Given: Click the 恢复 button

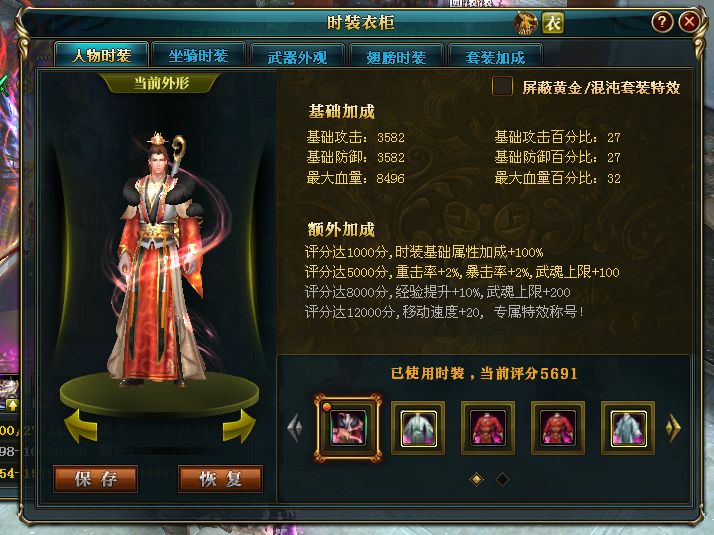Looking at the screenshot, I should pyautogui.click(x=220, y=479).
